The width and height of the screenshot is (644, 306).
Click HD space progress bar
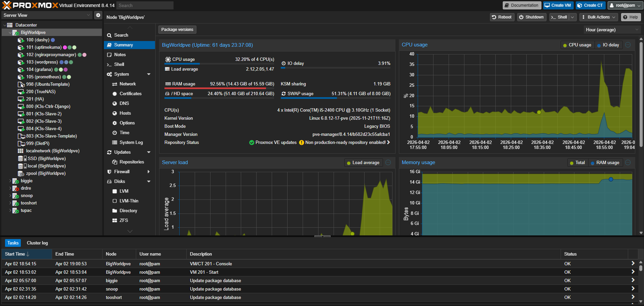click(219, 98)
